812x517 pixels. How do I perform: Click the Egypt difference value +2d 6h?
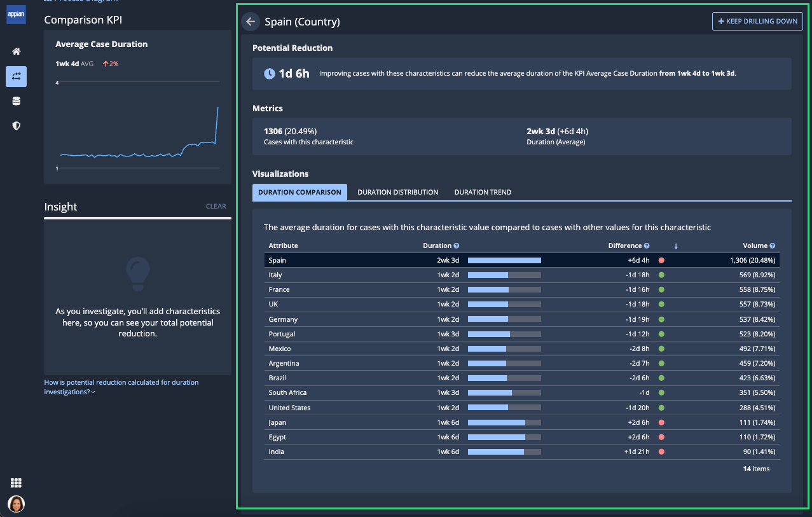[638, 437]
